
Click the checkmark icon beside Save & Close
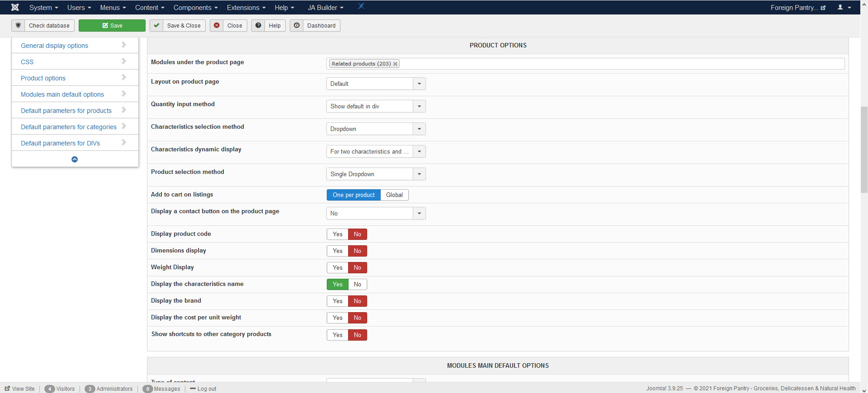[x=156, y=25]
